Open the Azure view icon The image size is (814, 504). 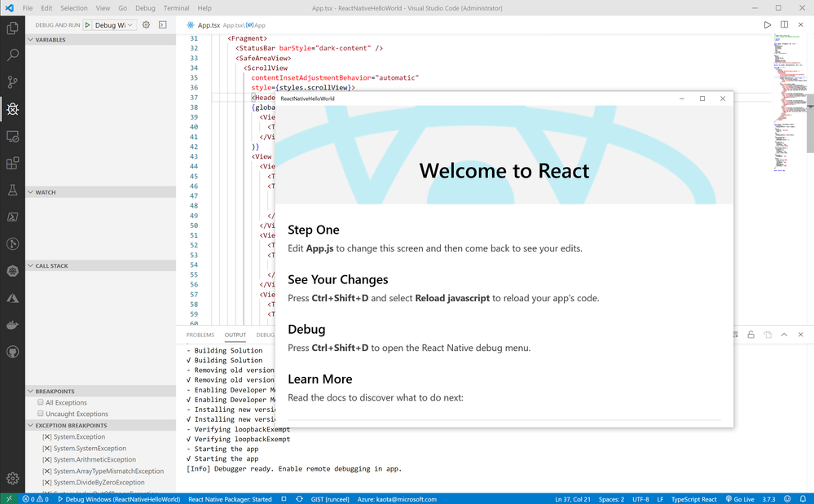pyautogui.click(x=12, y=298)
